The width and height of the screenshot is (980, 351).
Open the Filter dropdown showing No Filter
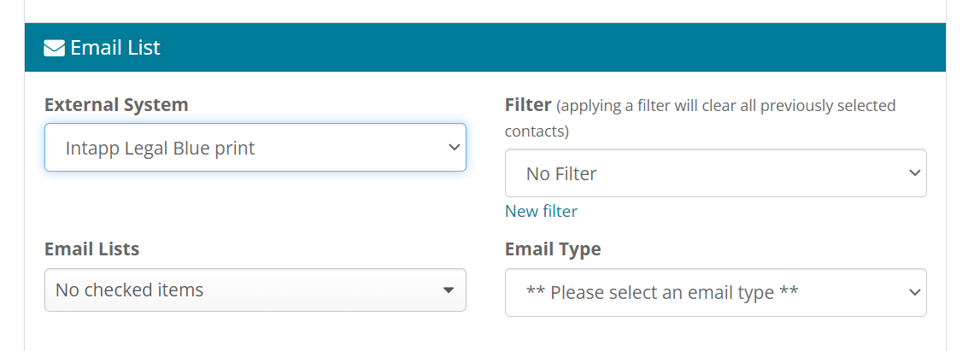click(716, 173)
